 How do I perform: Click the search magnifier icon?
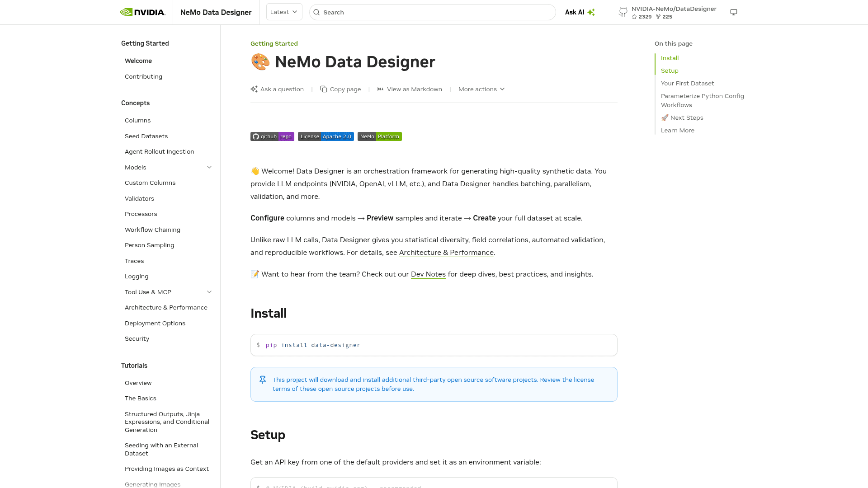pos(316,12)
